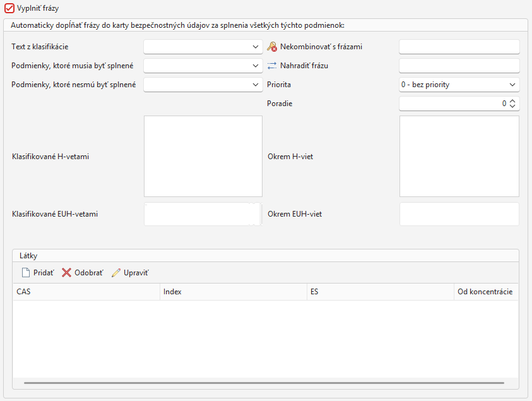
Task: Click the Od koncentrácie column header
Action: 486,292
